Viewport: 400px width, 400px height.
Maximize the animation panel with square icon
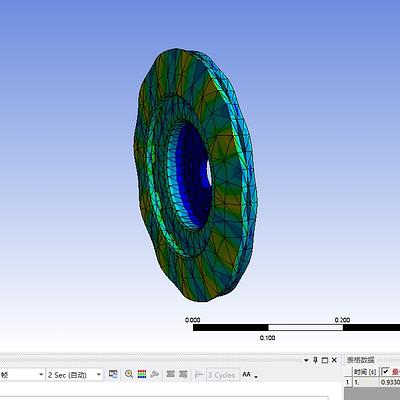coord(325,360)
